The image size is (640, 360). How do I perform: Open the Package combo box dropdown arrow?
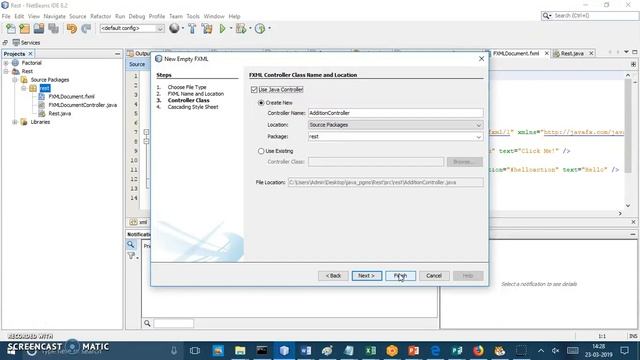478,137
